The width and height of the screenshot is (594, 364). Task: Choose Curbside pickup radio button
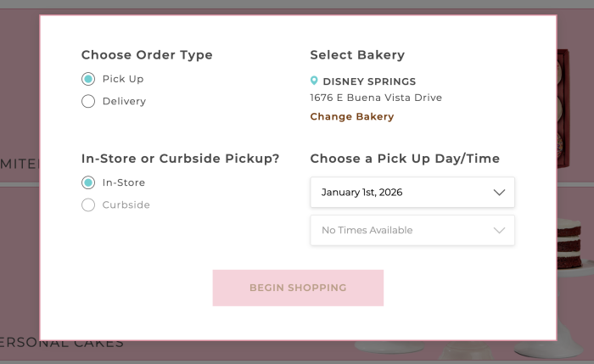88,204
